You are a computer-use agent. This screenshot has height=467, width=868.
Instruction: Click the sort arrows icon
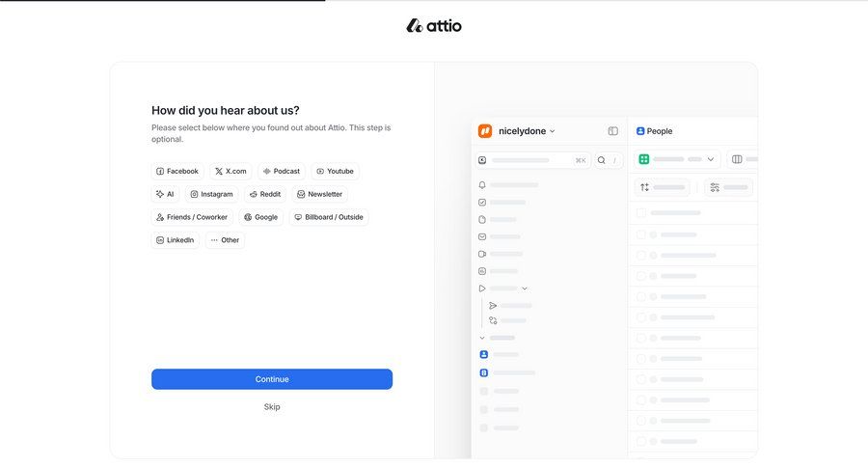pos(644,188)
